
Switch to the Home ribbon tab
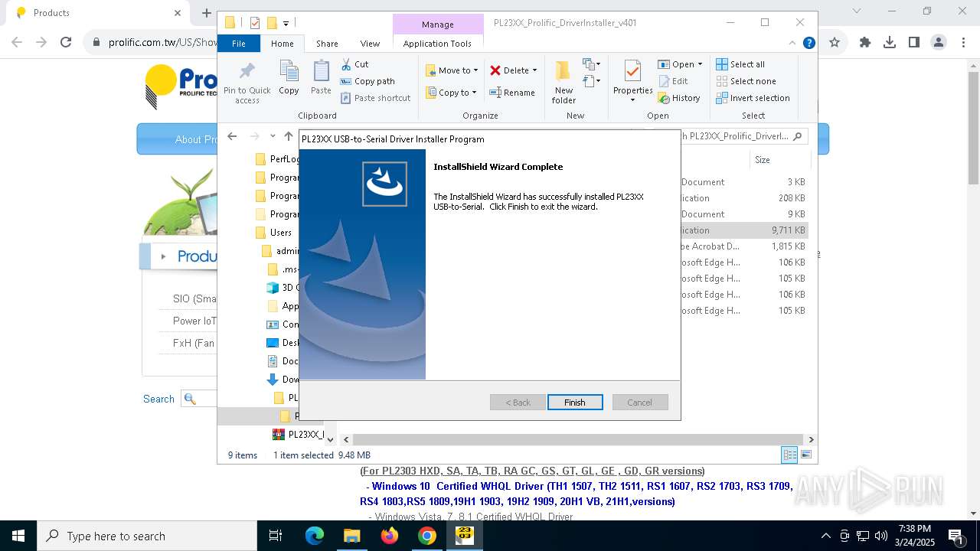283,44
